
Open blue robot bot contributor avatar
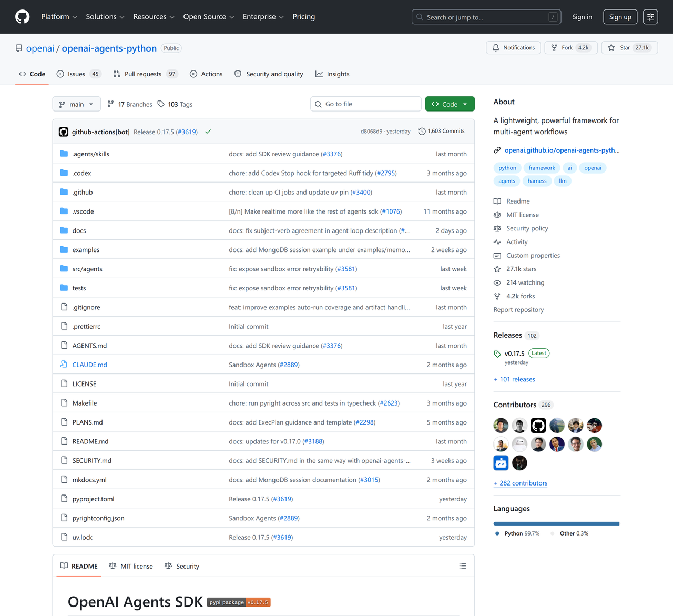click(501, 463)
